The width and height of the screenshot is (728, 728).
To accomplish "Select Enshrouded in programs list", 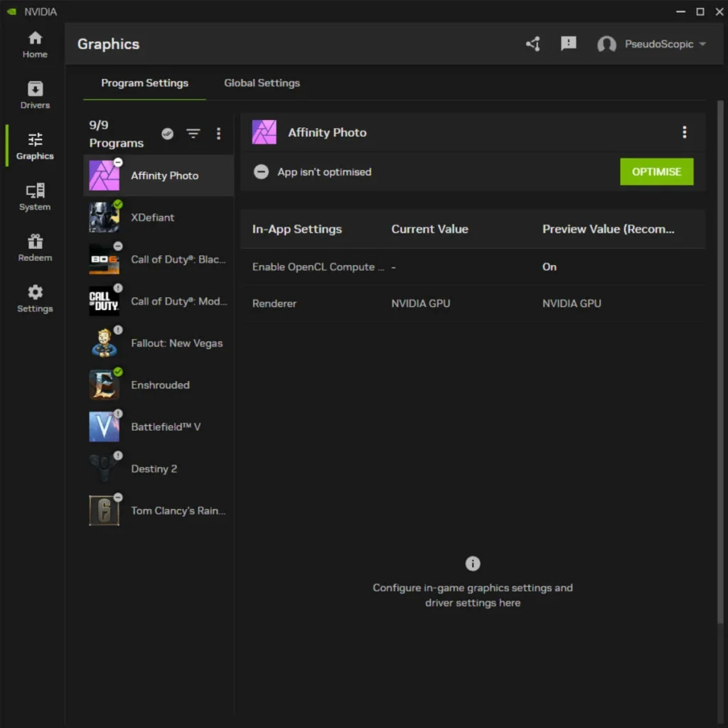I will (x=159, y=385).
